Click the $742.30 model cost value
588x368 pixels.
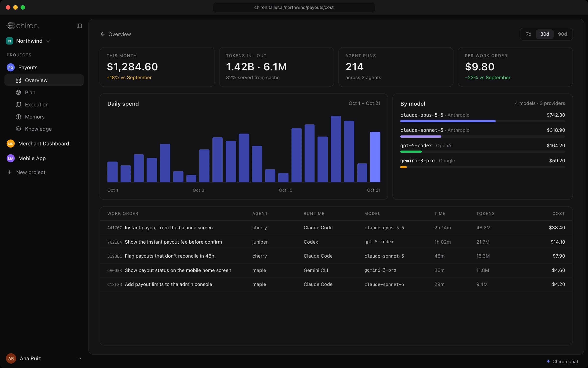(556, 115)
